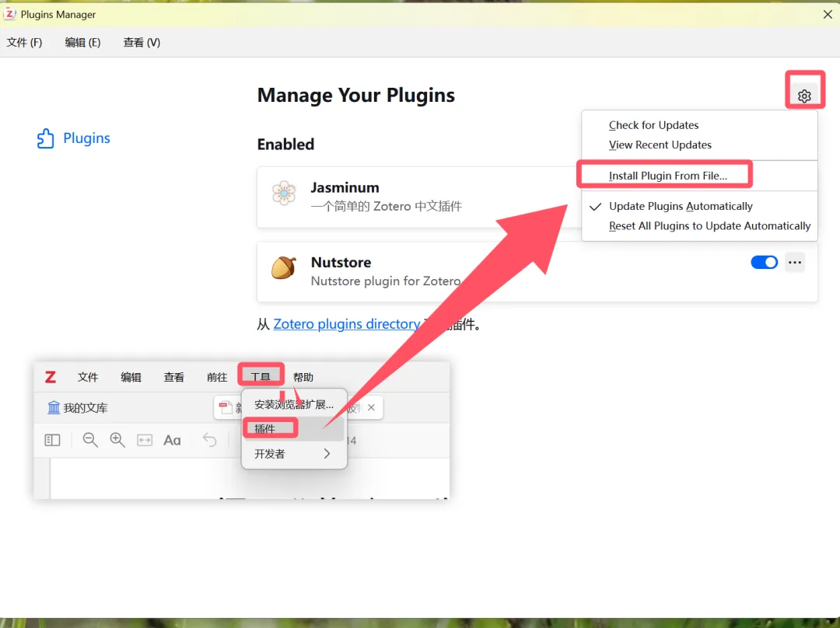This screenshot has width=840, height=628.
Task: Close the open PDF tab in Zotero
Action: point(371,407)
